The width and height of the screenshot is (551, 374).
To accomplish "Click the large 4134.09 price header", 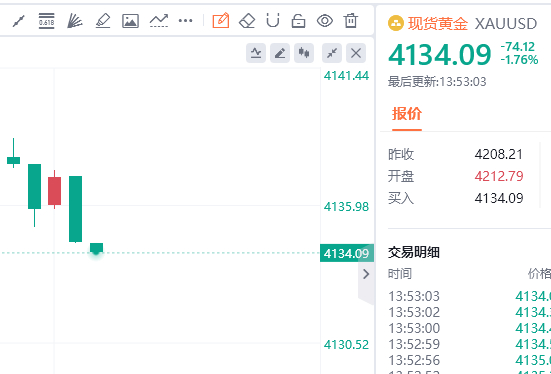I will (439, 55).
